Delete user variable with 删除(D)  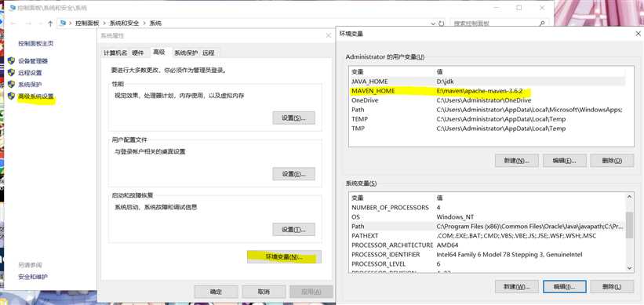click(x=612, y=161)
